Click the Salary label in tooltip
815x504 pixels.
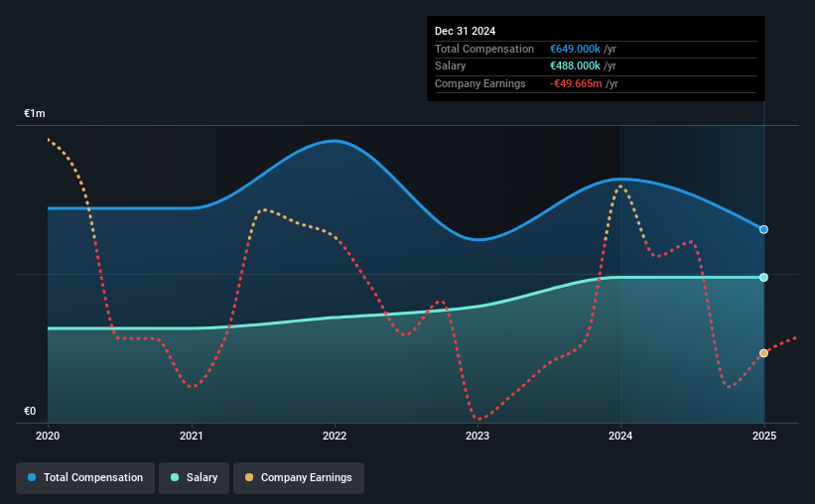[x=450, y=66]
